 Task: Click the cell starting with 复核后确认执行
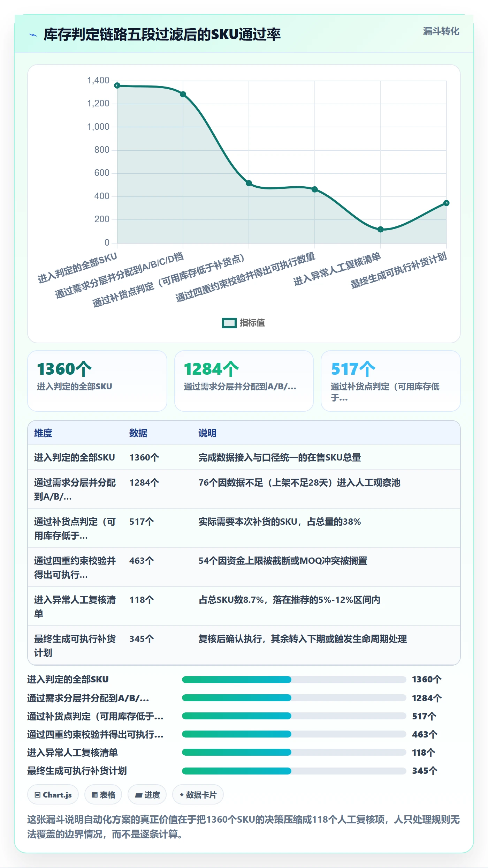[303, 639]
